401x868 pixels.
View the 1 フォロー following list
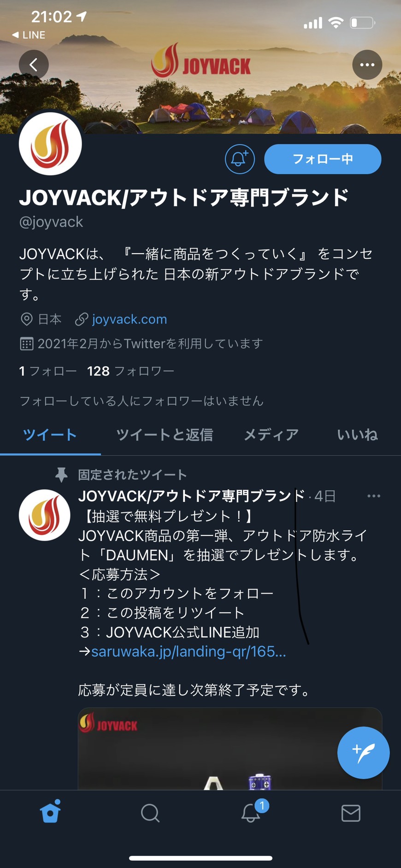(x=48, y=371)
